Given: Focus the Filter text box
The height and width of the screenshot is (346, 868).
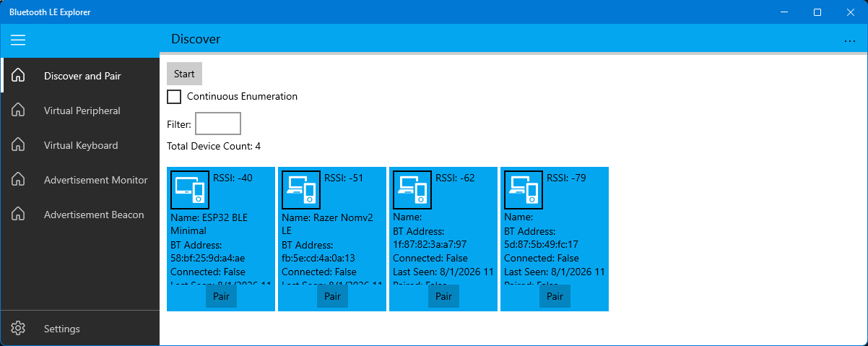Looking at the screenshot, I should [218, 124].
